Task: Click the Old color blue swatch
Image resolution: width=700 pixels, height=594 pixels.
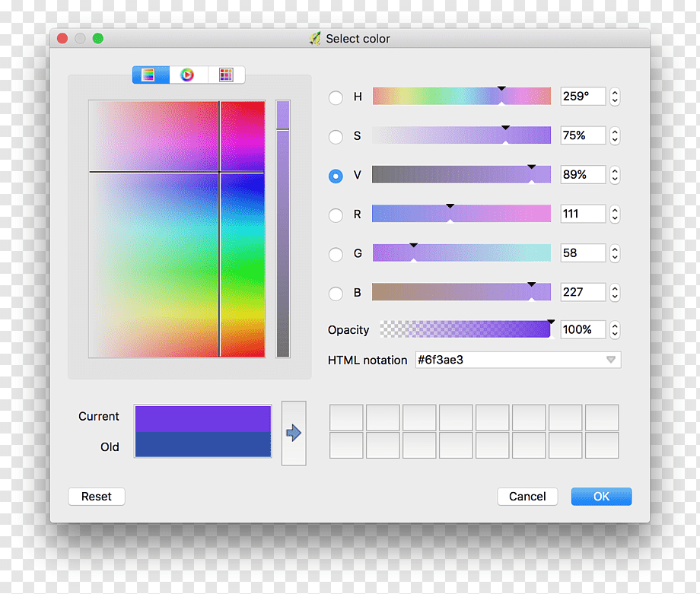Action: point(203,444)
